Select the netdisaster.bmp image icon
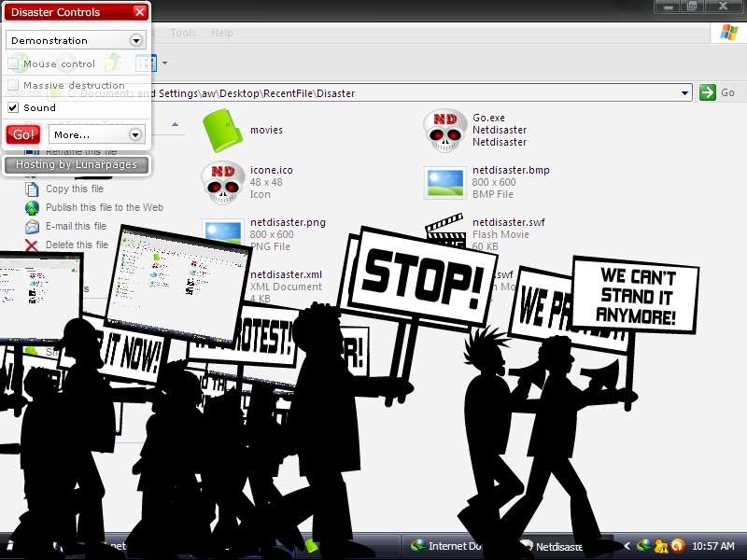This screenshot has width=747, height=560. coord(445,182)
